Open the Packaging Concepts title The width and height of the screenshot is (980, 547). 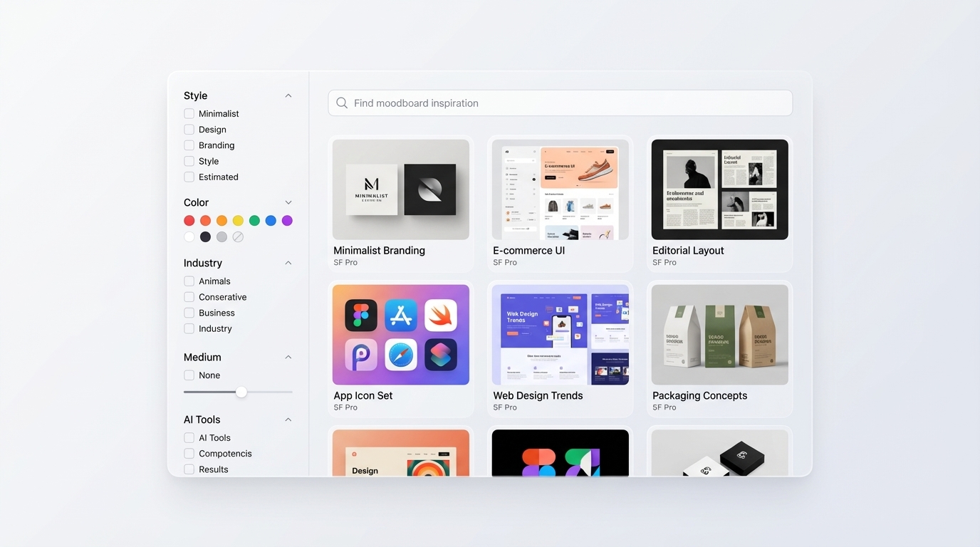[x=699, y=396]
